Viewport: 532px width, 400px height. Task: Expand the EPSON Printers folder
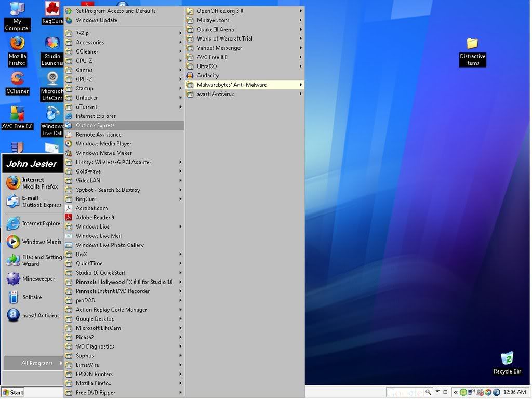pos(124,374)
